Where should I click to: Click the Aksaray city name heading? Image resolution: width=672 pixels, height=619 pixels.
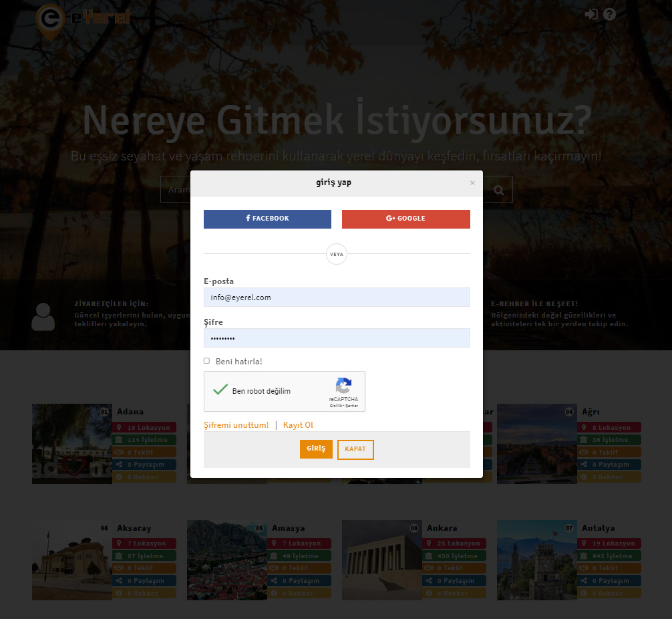[x=134, y=528]
